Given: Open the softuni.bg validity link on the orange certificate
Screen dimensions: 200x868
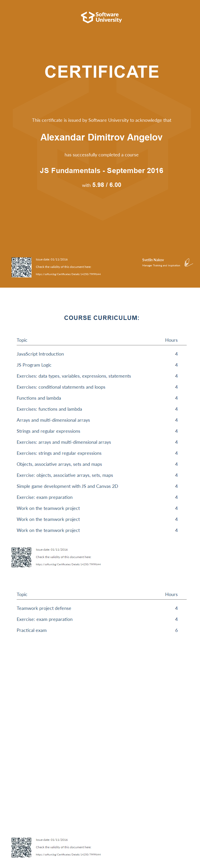Looking at the screenshot, I should point(68,274).
